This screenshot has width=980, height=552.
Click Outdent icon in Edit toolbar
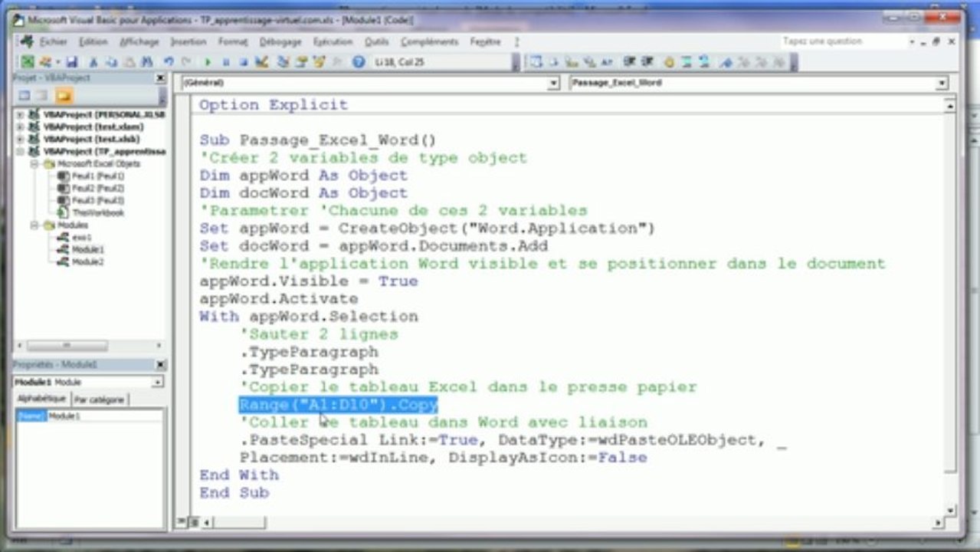[647, 62]
